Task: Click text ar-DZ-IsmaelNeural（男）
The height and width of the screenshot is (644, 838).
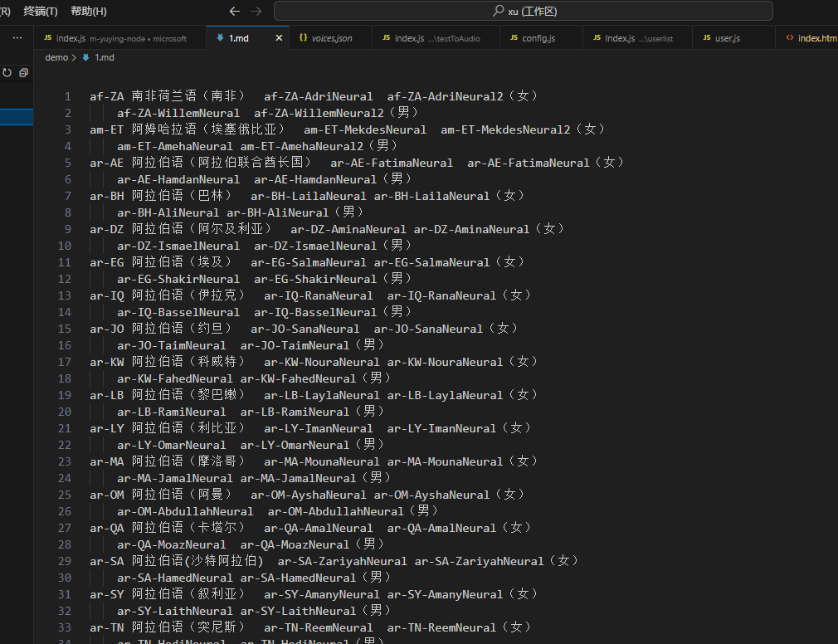Action: tap(333, 246)
